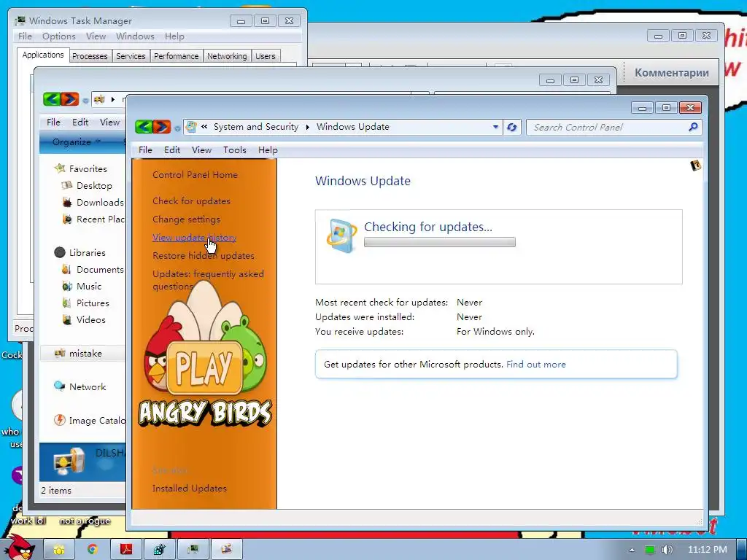747x560 pixels.
Task: Open Updates: frequently asked questions
Action: pos(208,280)
